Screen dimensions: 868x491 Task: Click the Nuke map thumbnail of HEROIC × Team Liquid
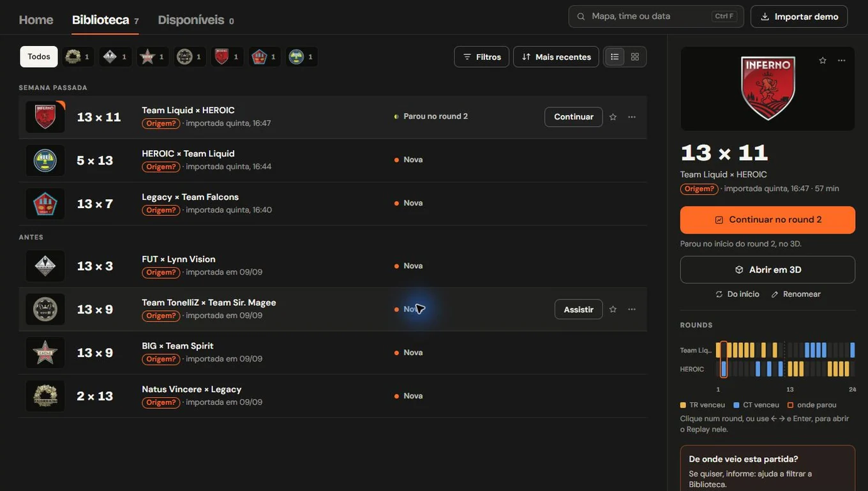coord(45,160)
